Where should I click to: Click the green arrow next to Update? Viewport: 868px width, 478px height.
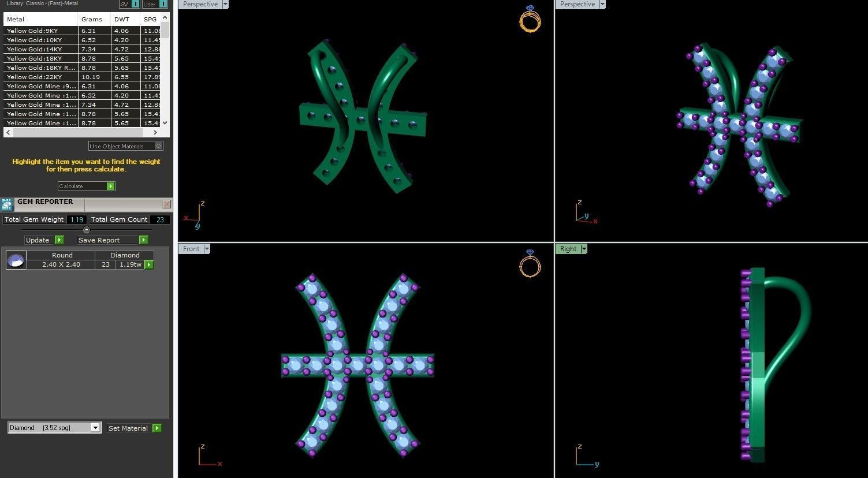click(59, 240)
